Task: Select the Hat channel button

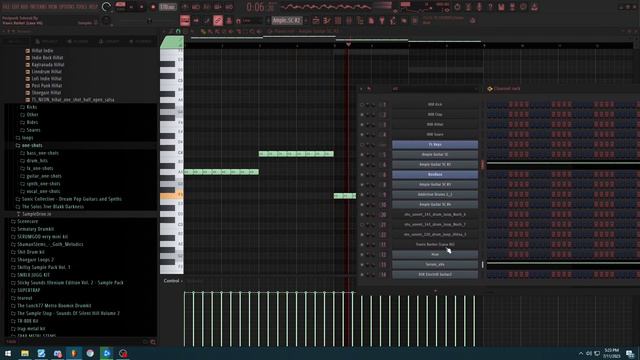Action: pos(435,254)
